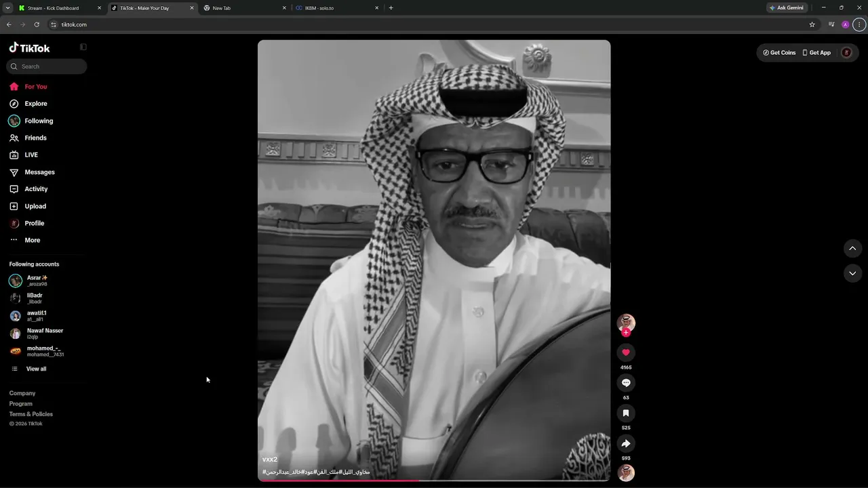Follow the creator with the plus badge
The image size is (868, 488).
click(x=626, y=333)
